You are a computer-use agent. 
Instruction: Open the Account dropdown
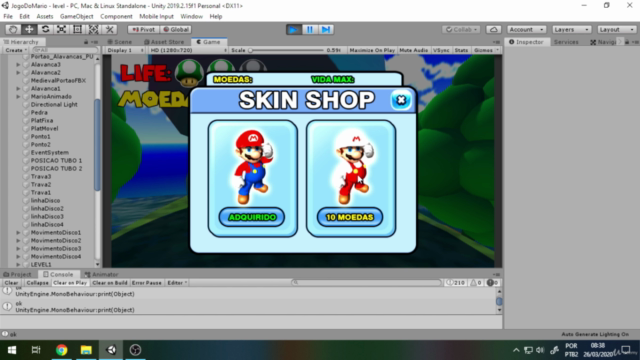527,29
